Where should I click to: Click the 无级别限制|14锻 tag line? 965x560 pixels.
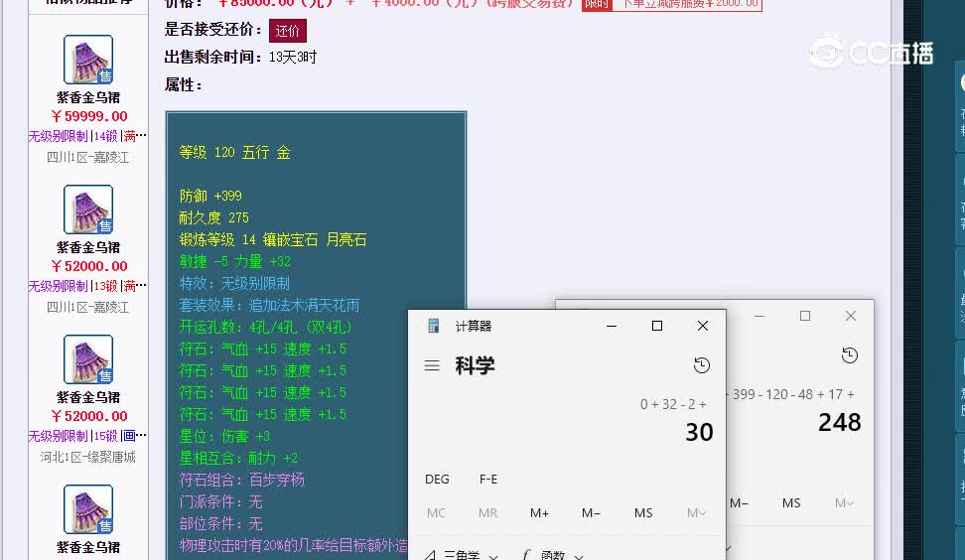coord(87,136)
